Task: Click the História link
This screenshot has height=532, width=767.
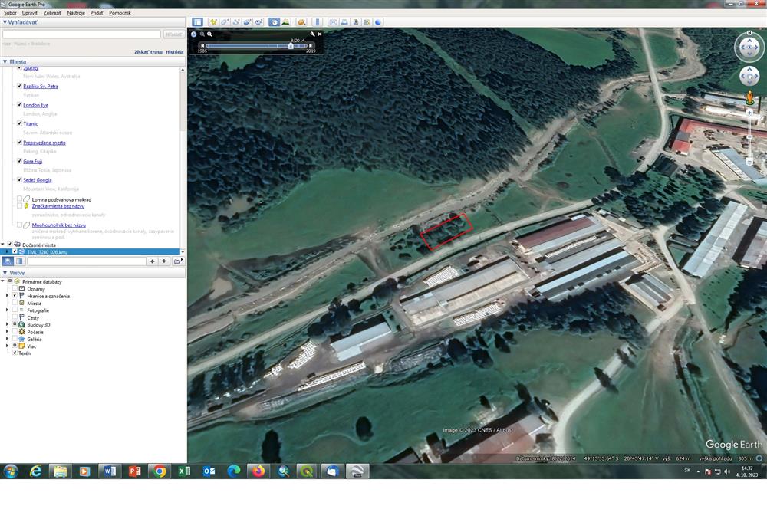Action: coord(175,52)
